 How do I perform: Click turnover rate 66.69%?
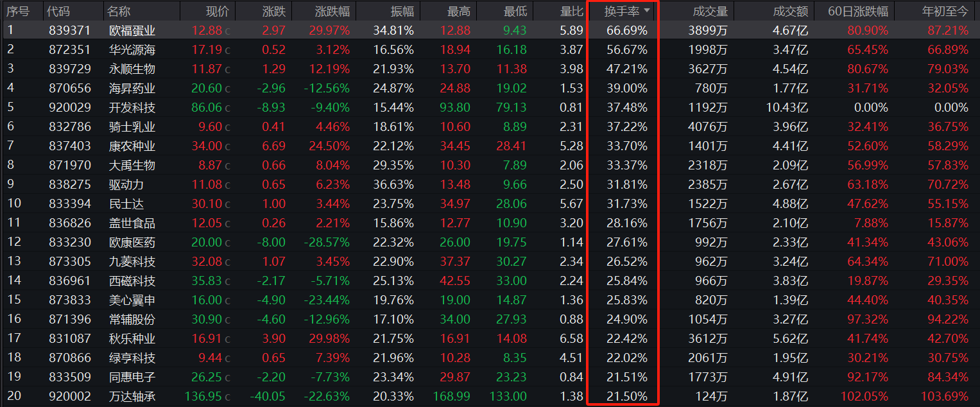(x=627, y=30)
